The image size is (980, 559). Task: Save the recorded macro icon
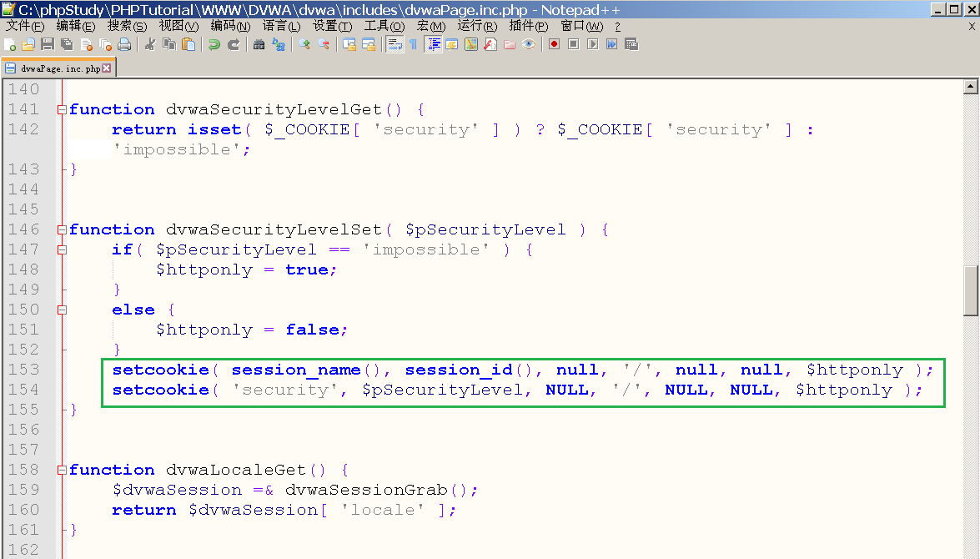pos(631,44)
